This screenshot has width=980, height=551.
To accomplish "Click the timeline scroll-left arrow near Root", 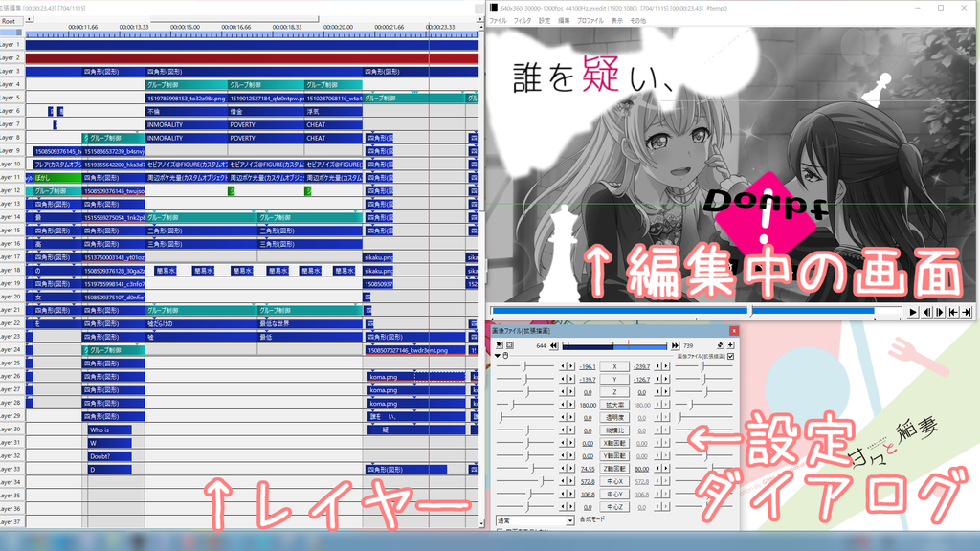I will 30,19.
